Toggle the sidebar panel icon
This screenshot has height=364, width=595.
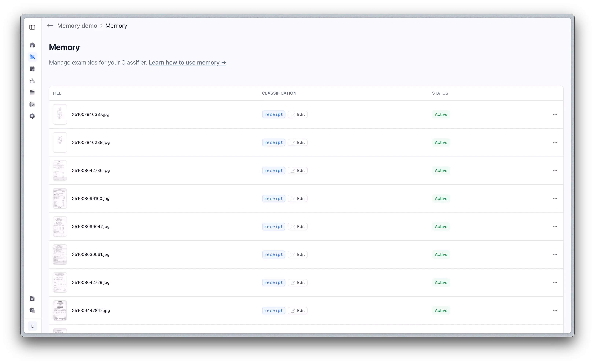click(32, 27)
